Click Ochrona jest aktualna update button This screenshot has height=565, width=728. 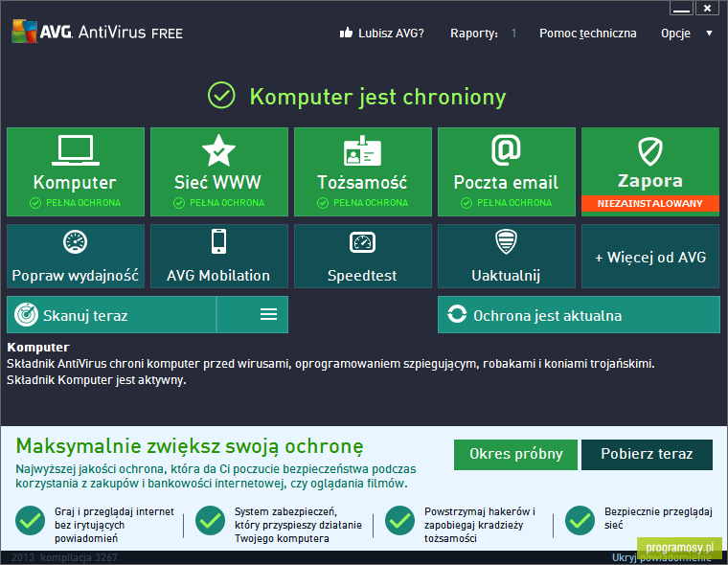tap(579, 315)
